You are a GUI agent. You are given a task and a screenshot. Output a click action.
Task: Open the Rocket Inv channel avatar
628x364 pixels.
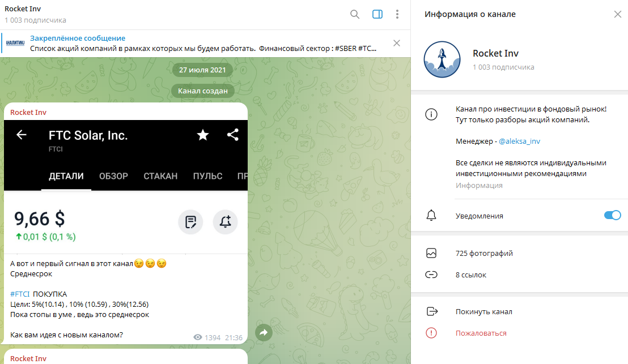442,59
